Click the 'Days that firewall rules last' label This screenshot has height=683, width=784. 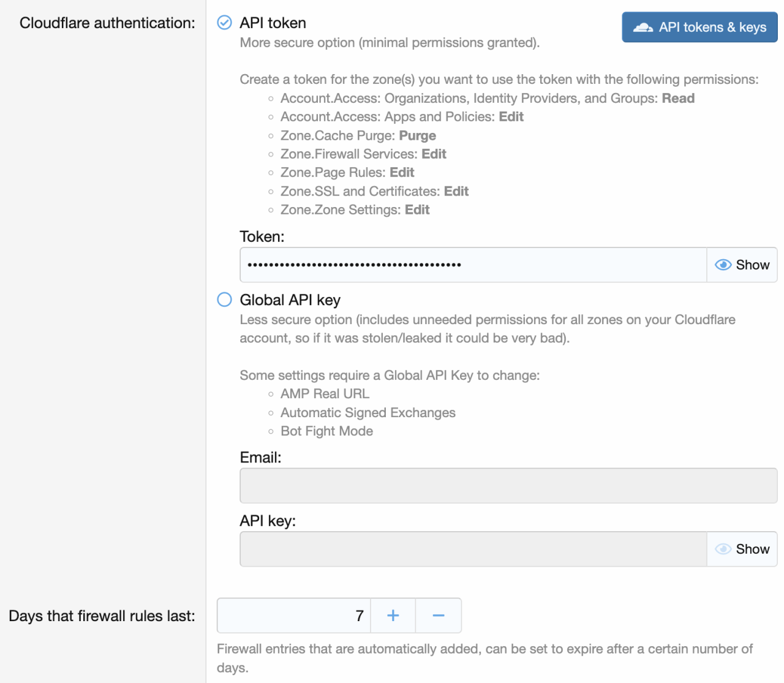click(x=102, y=616)
